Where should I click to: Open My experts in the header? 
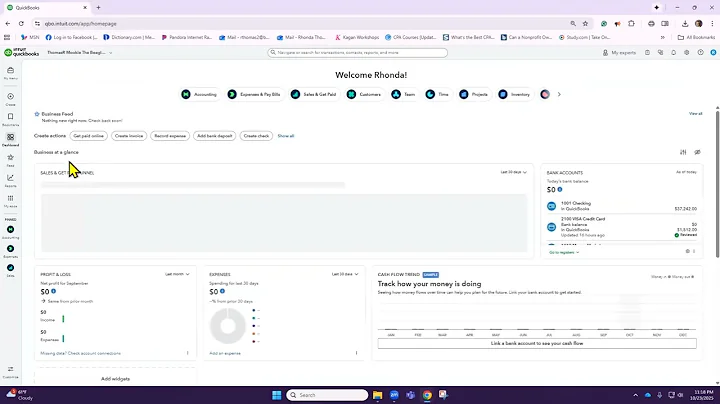point(619,53)
